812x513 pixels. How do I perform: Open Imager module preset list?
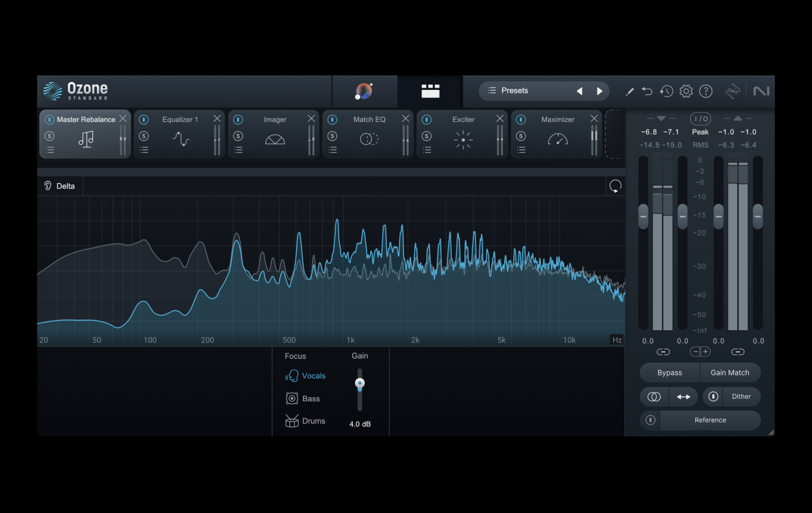(238, 150)
